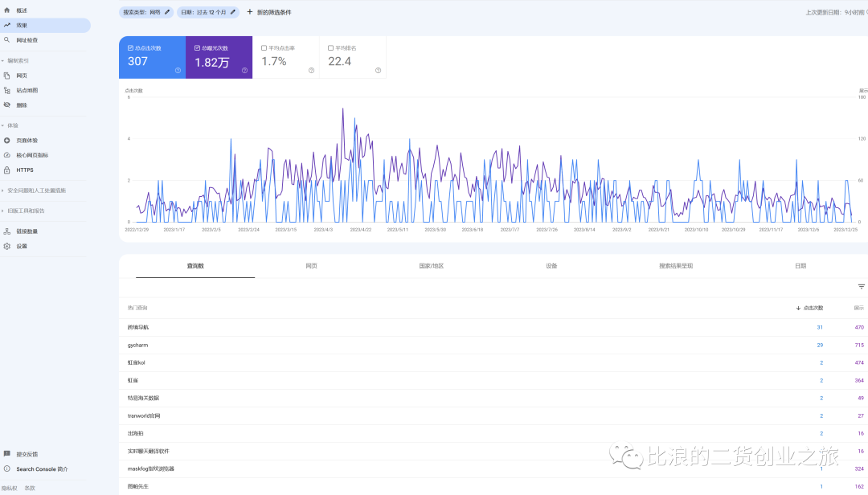
Task: Sort table by 点击次数 column header
Action: point(809,308)
